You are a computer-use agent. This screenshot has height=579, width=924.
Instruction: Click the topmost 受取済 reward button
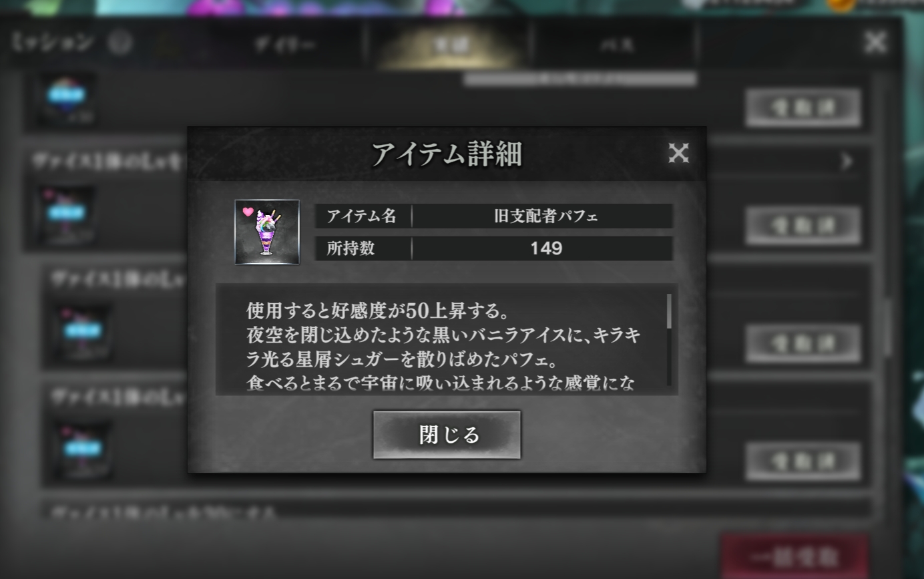coord(803,108)
